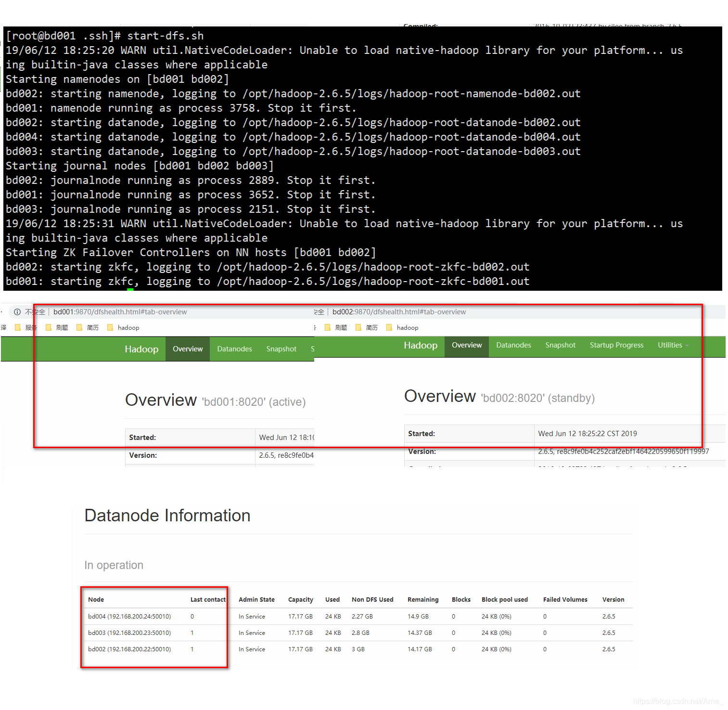Click the Started label in bd001 page
The width and height of the screenshot is (728, 710).
[x=142, y=438]
